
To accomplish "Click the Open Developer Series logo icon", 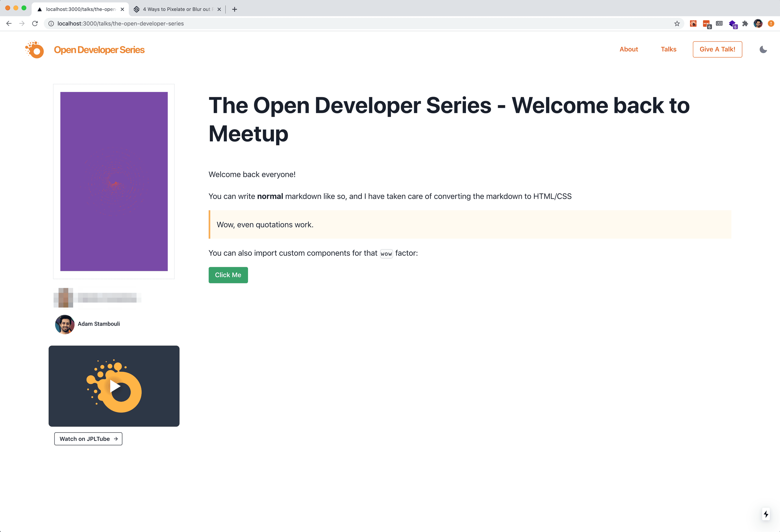I will [35, 50].
